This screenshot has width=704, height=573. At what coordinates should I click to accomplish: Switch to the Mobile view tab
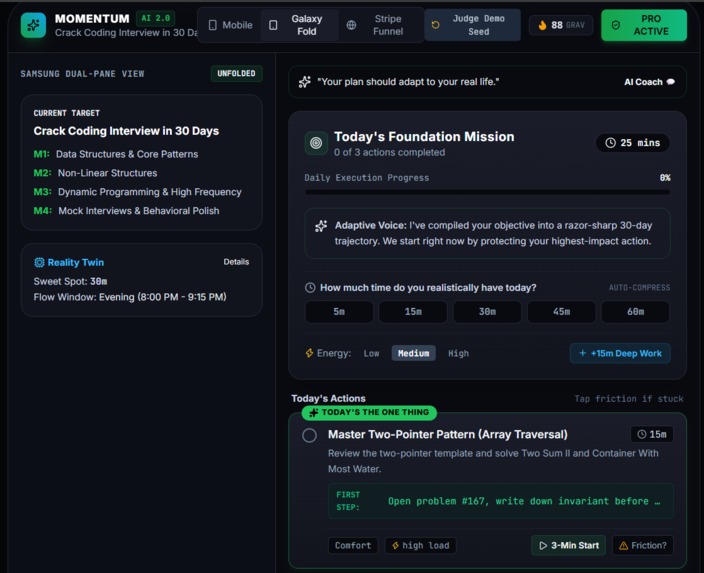[x=231, y=25]
